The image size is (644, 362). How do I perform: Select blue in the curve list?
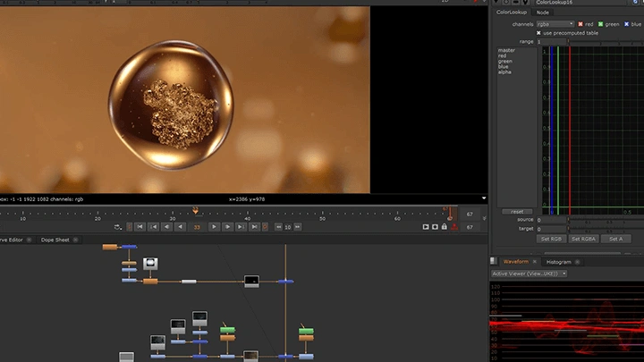[x=503, y=66]
